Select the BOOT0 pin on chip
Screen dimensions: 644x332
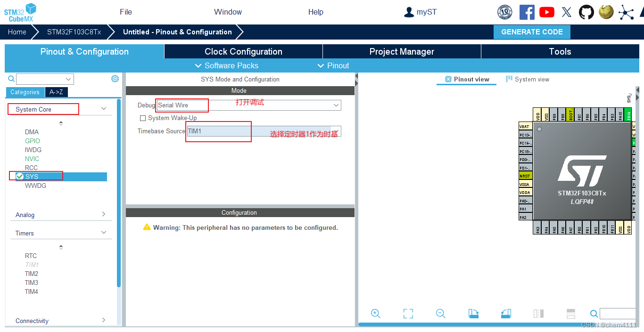pos(570,114)
